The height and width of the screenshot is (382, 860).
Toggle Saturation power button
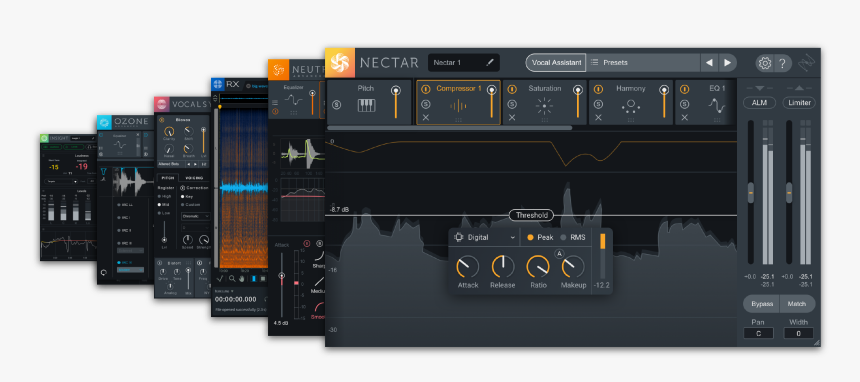coord(512,89)
